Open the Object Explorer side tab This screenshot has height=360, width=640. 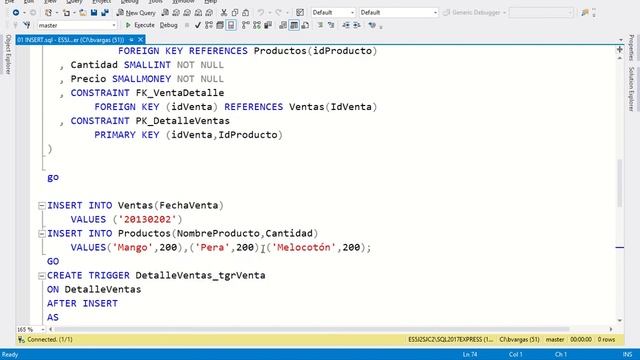click(x=8, y=54)
